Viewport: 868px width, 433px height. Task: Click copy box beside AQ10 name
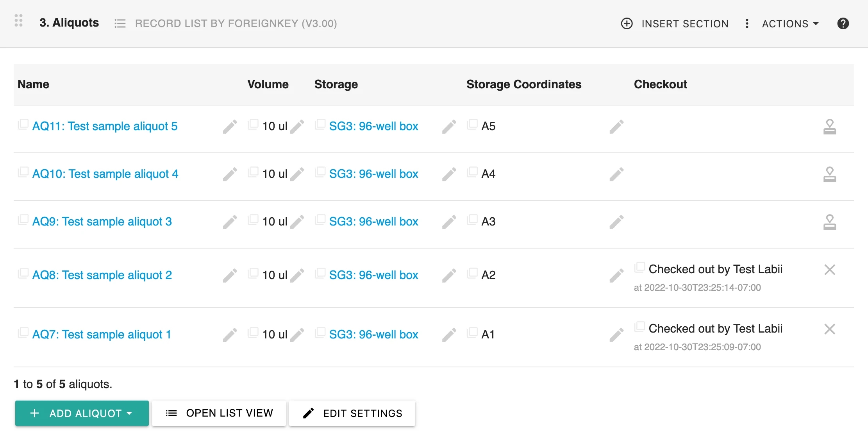coord(23,172)
